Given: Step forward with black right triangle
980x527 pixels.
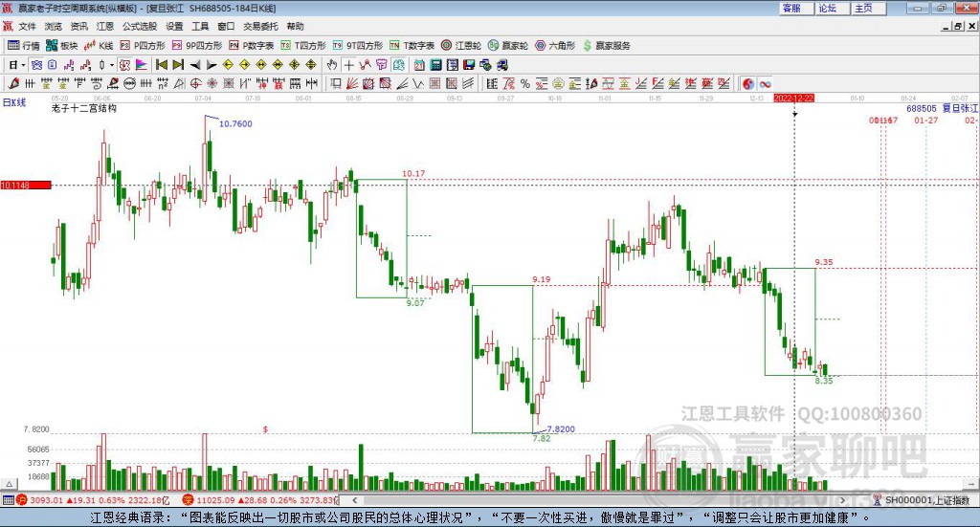Looking at the screenshot, I should 212,65.
